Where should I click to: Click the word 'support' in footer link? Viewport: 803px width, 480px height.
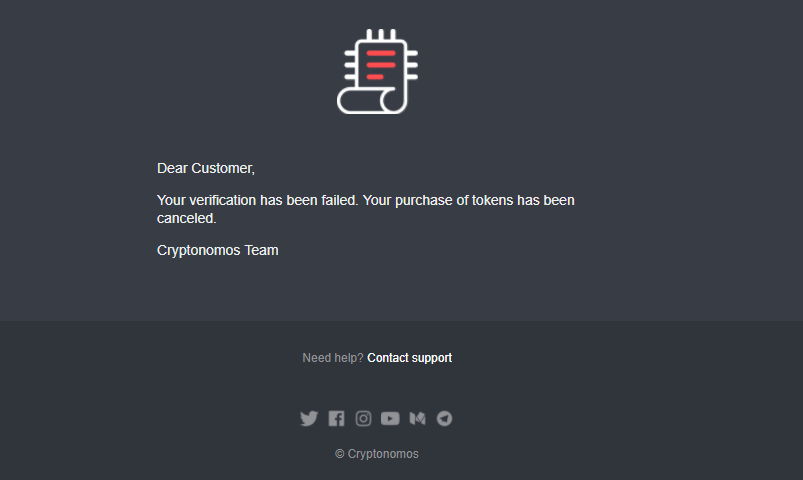(x=431, y=358)
